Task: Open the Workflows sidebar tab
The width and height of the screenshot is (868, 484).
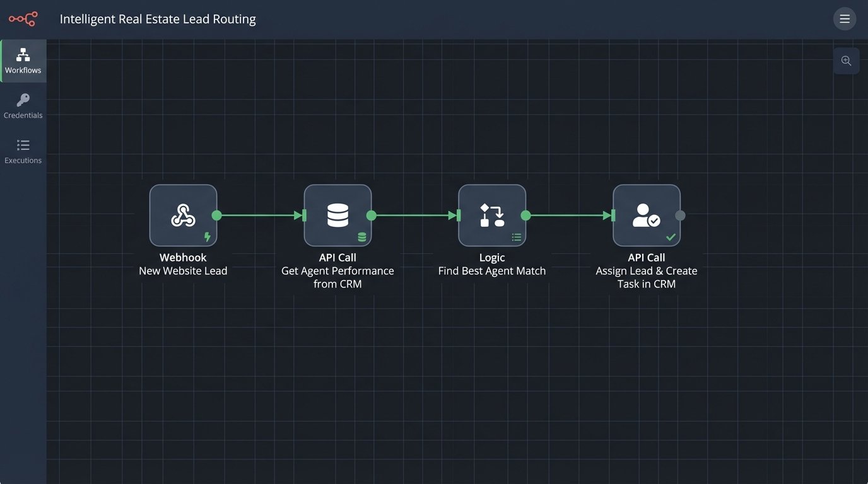Action: (x=23, y=61)
